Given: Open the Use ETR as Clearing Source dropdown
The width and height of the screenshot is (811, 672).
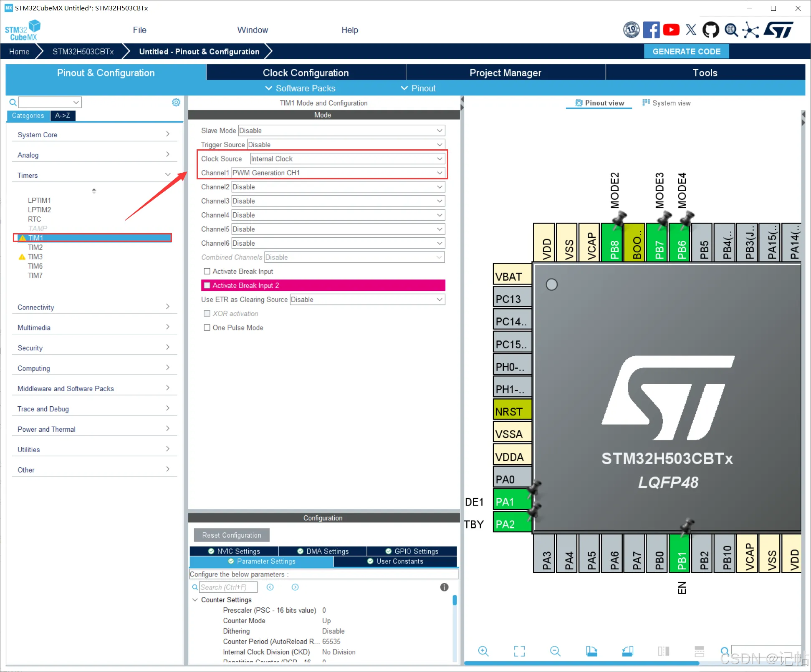Looking at the screenshot, I should [367, 300].
